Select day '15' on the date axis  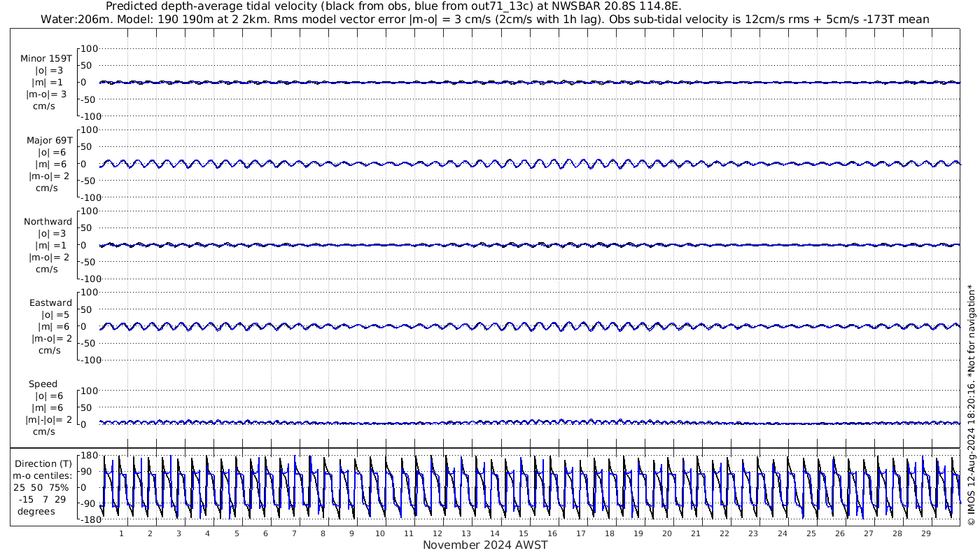coord(523,533)
